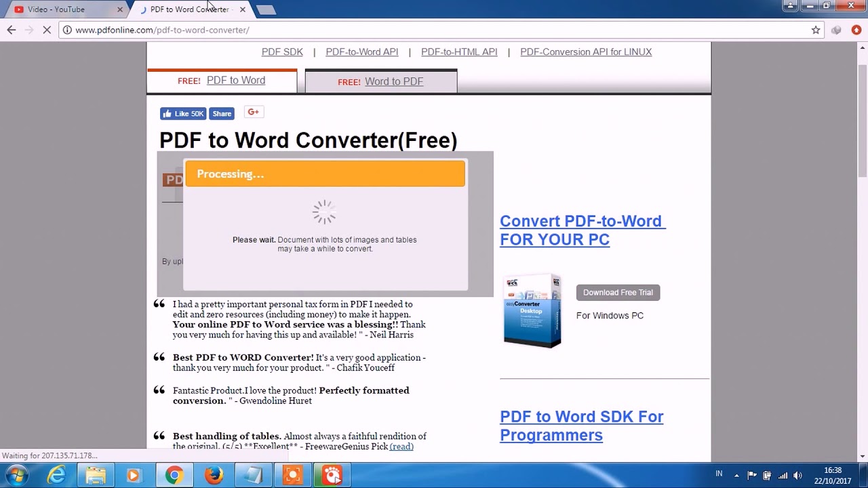Open the Chrome menu at toolbar's right end
The width and height of the screenshot is (868, 488).
(x=856, y=30)
